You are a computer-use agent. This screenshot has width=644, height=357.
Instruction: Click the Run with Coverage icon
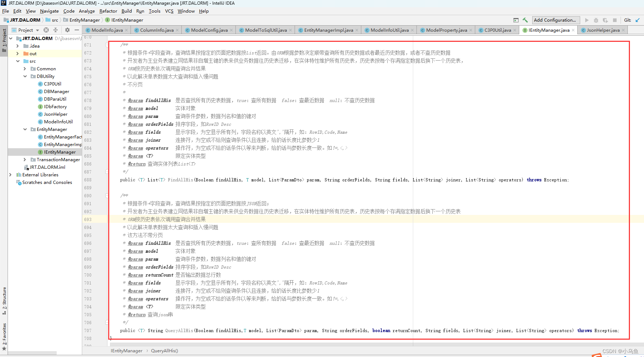pos(605,20)
